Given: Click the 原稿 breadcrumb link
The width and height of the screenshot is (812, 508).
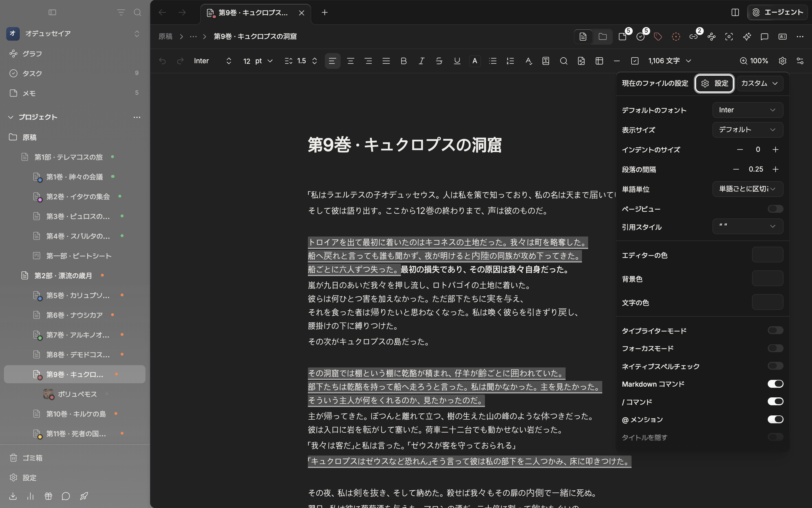Looking at the screenshot, I should click(165, 37).
